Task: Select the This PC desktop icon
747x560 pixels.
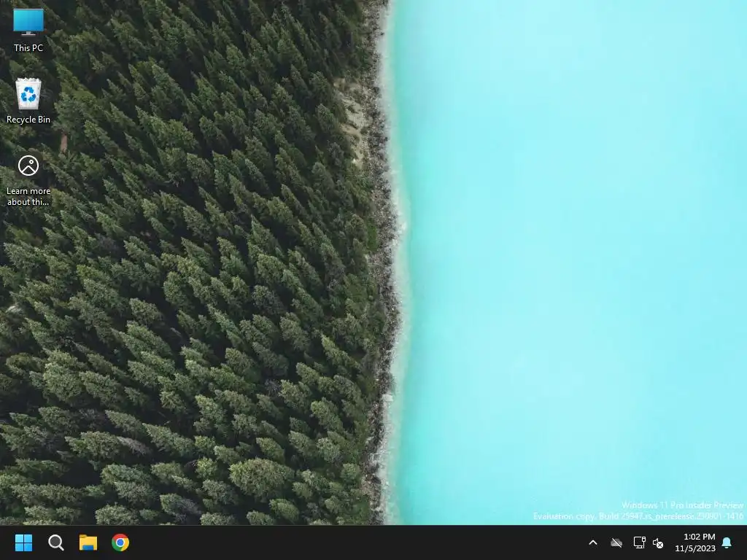Action: (28, 30)
